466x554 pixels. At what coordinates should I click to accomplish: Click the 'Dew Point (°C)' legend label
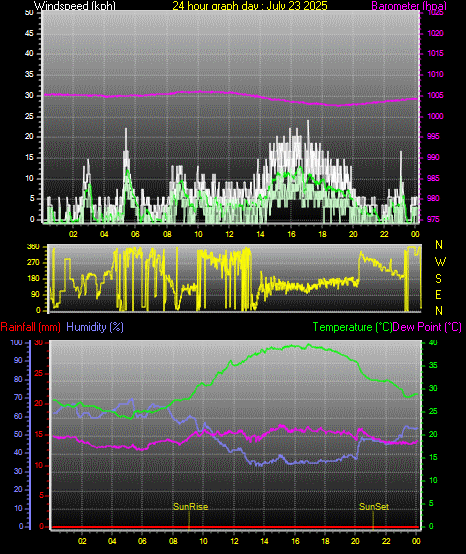(427, 327)
